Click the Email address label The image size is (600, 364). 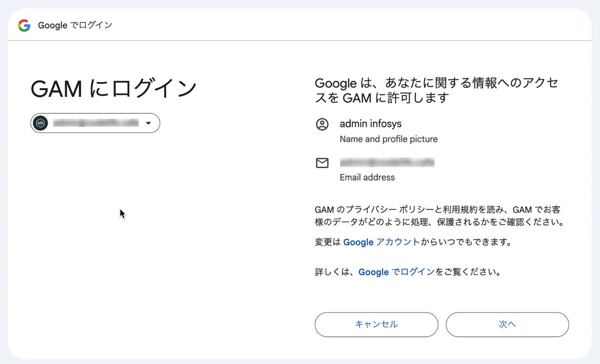coord(367,177)
